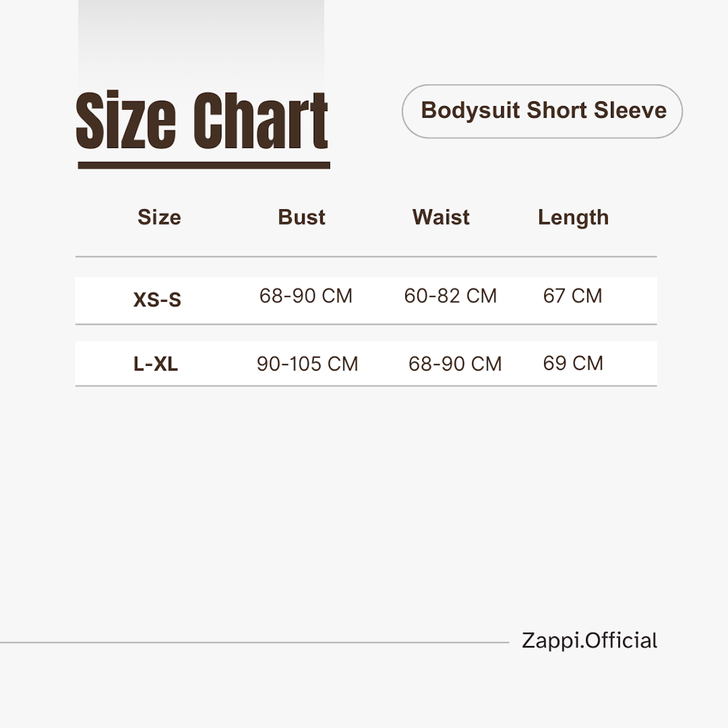This screenshot has width=728, height=728.
Task: Click the 60-82 CM waist value
Action: coord(451,295)
